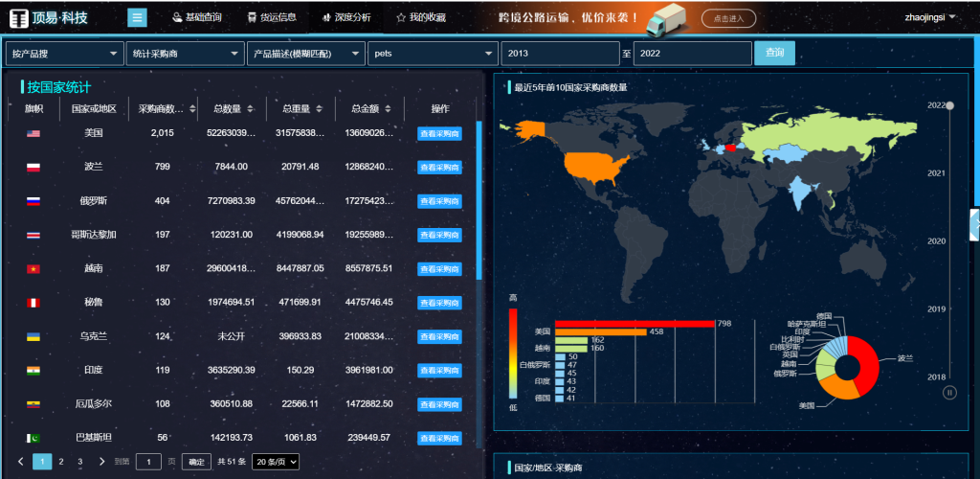Open the 20 条/页 page size selector
The width and height of the screenshot is (980, 479).
(x=276, y=462)
